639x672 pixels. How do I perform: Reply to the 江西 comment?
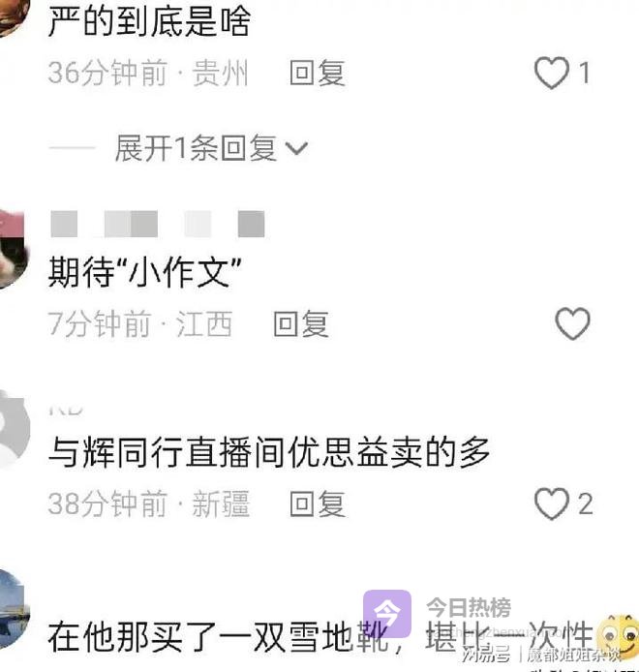301,323
